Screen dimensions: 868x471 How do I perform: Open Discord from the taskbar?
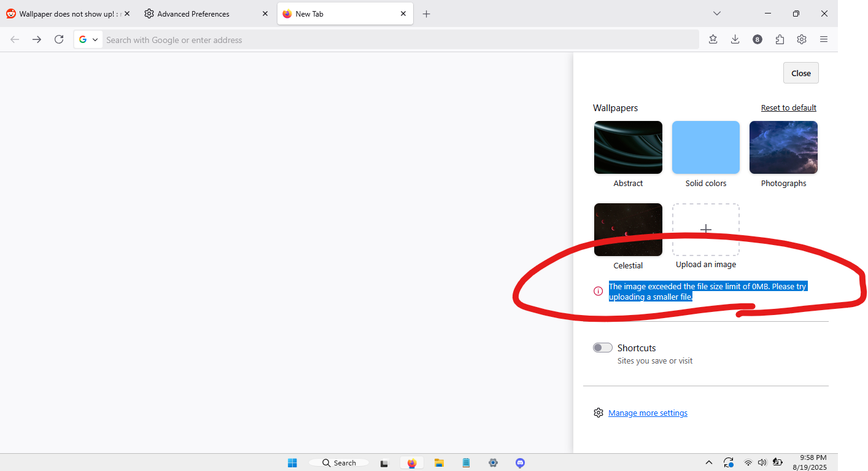520,463
